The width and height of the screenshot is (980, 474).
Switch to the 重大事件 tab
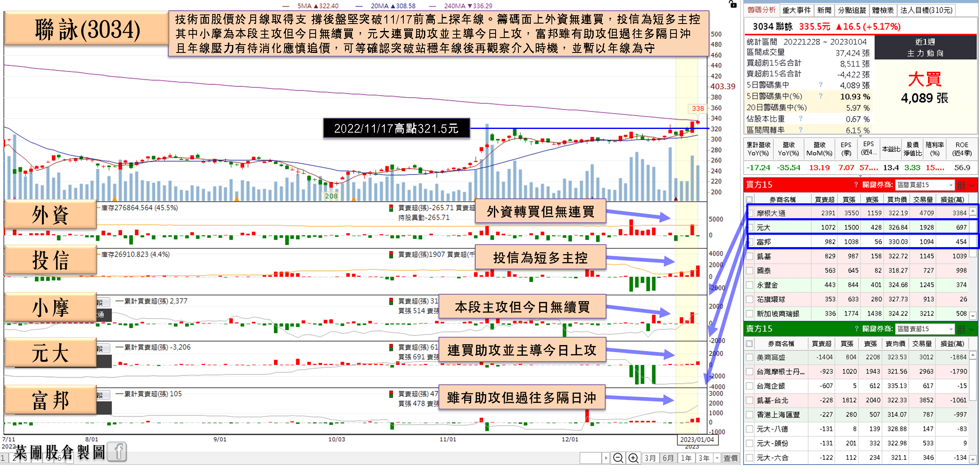[796, 10]
